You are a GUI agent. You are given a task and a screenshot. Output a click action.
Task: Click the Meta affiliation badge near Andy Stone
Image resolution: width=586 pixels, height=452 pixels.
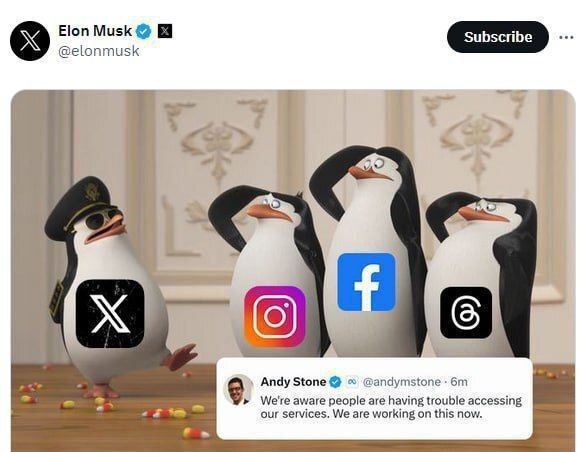click(351, 382)
